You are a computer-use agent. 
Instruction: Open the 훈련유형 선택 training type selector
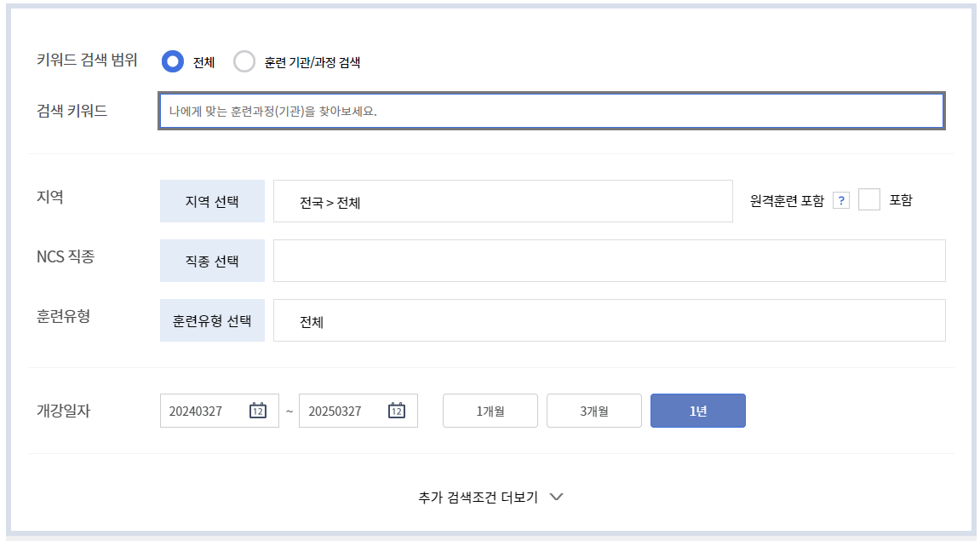point(211,320)
